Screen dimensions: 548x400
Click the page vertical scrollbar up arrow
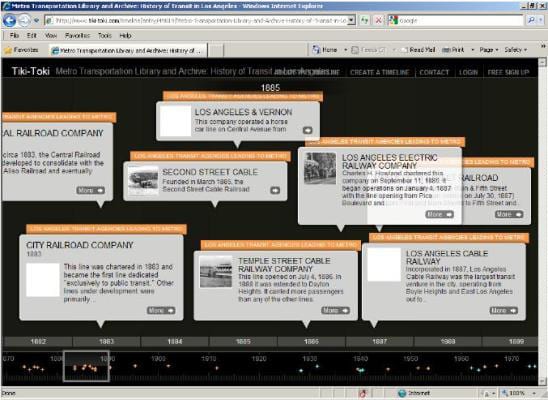click(542, 63)
